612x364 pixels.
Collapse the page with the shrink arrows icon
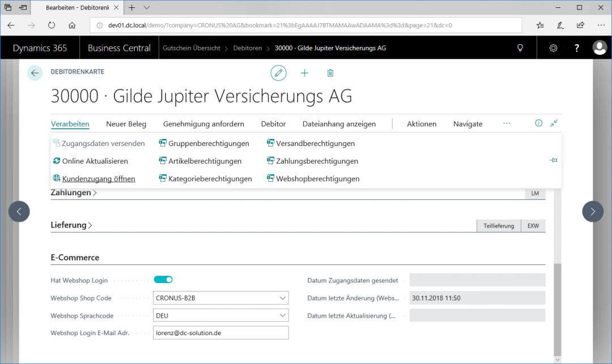point(554,123)
